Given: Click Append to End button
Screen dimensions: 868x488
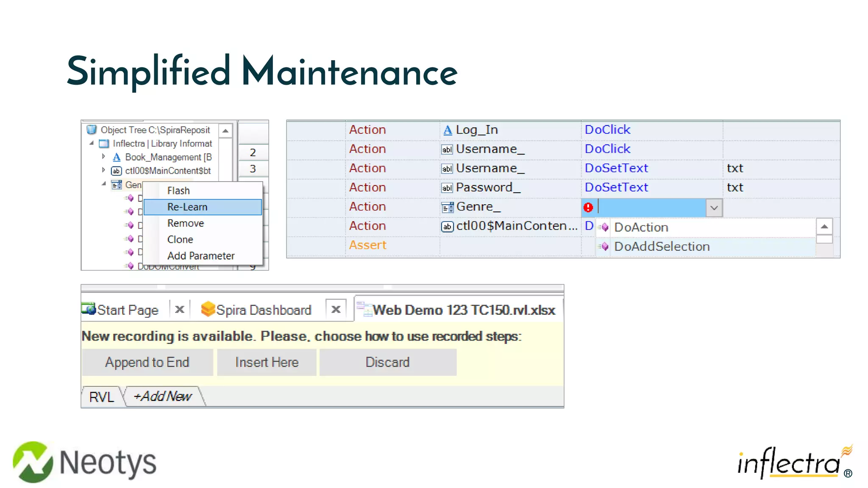Looking at the screenshot, I should point(147,362).
